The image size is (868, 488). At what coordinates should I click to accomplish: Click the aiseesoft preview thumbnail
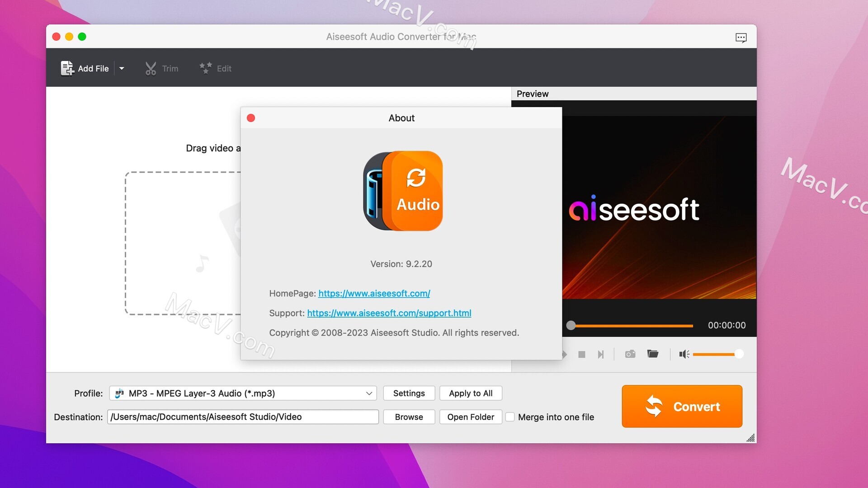click(x=659, y=207)
